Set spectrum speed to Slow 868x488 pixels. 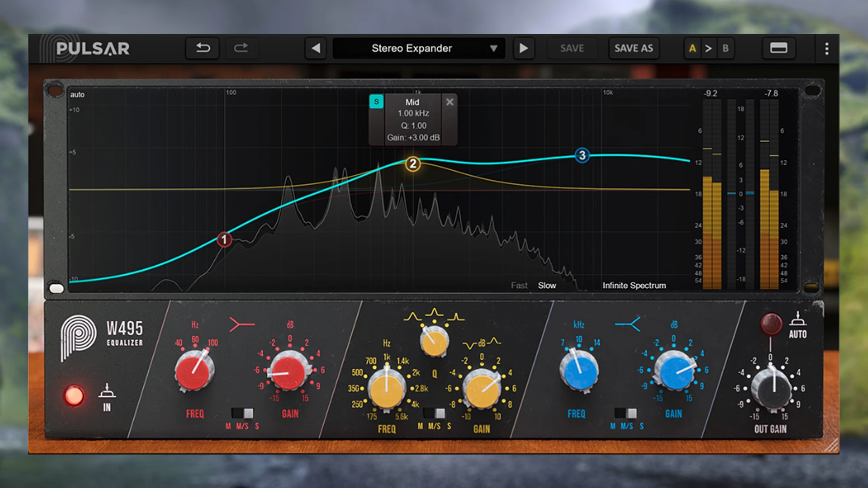pos(547,286)
